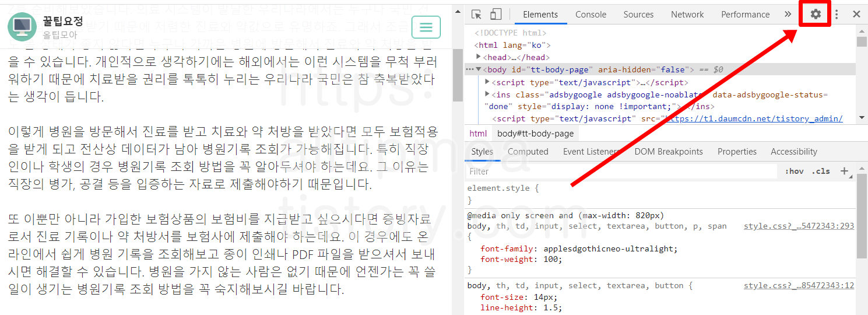
Task: Toggle the :hov element state button
Action: click(794, 171)
